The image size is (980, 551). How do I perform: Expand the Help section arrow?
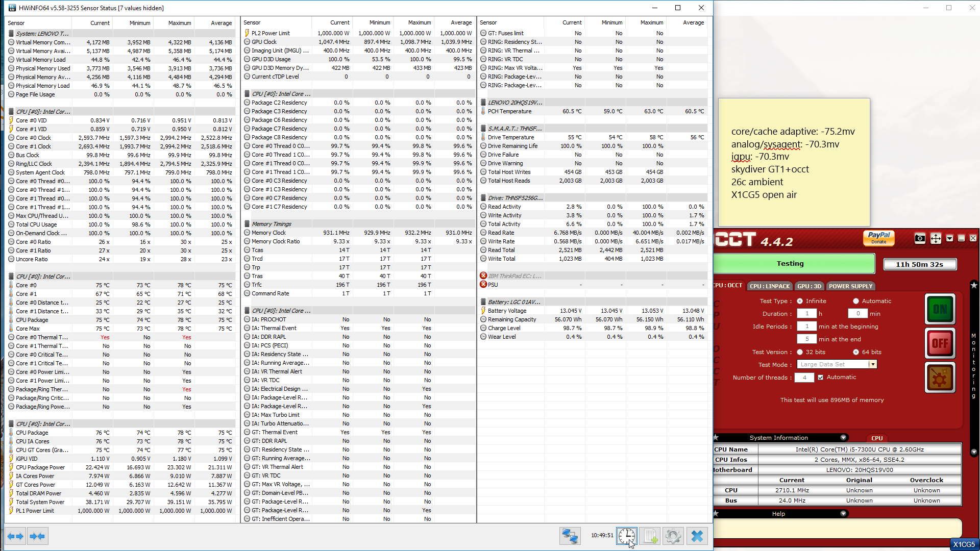click(843, 514)
